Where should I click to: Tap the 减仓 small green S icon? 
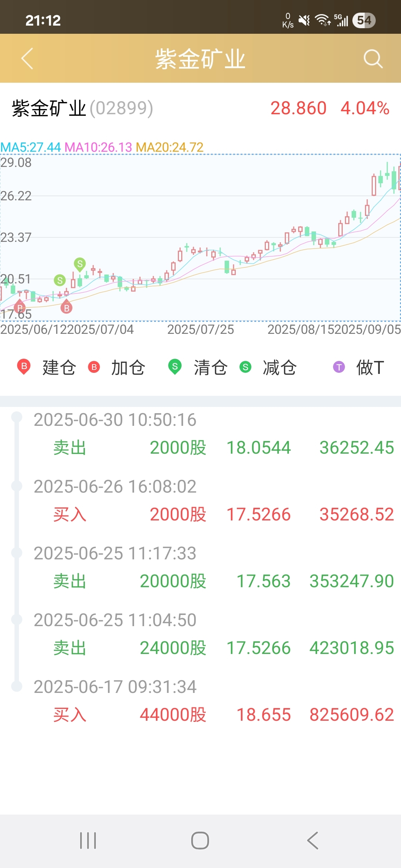point(245,367)
